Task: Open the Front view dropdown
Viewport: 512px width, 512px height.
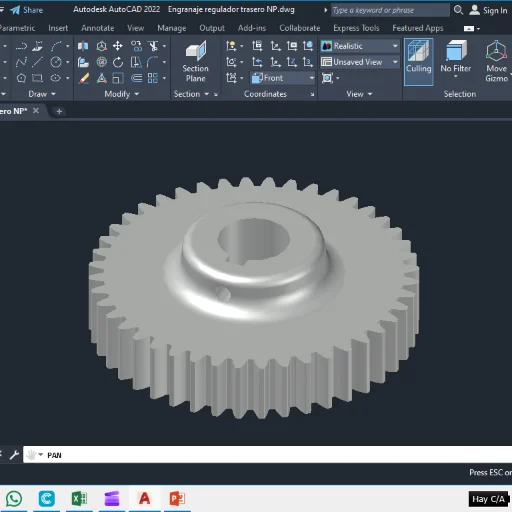Action: [x=283, y=78]
